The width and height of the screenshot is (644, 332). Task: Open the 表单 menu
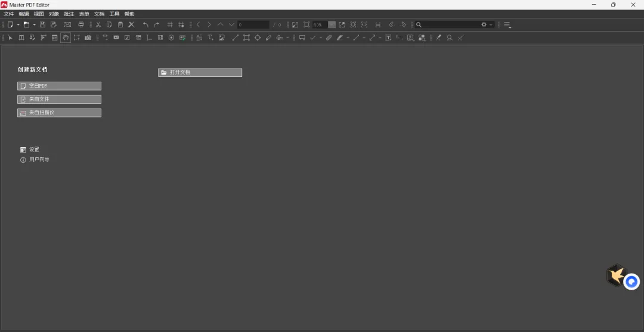[x=84, y=14]
